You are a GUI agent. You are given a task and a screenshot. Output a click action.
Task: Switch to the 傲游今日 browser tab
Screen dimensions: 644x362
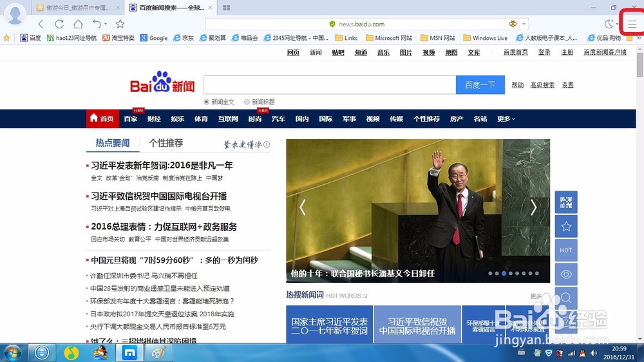tap(77, 7)
